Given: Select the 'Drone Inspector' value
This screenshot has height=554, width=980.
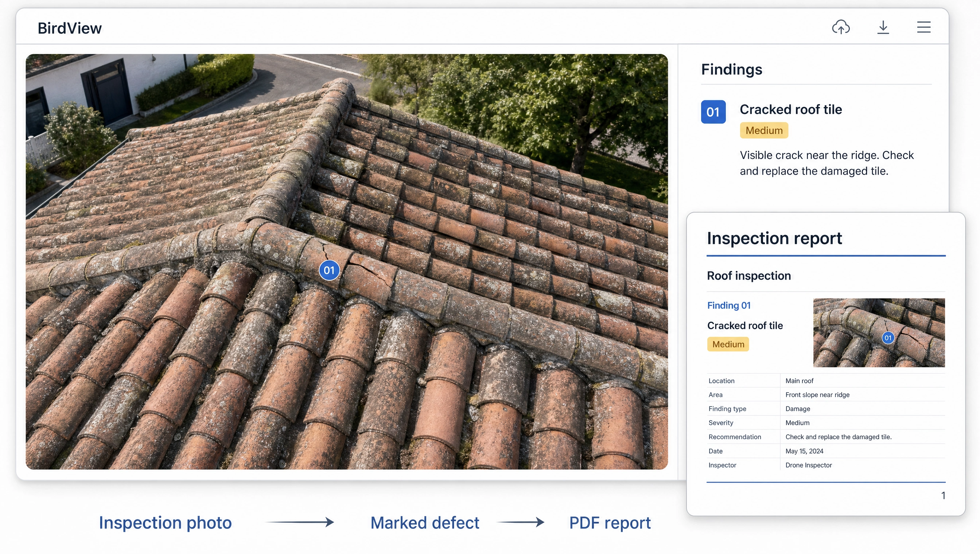Looking at the screenshot, I should pos(808,465).
